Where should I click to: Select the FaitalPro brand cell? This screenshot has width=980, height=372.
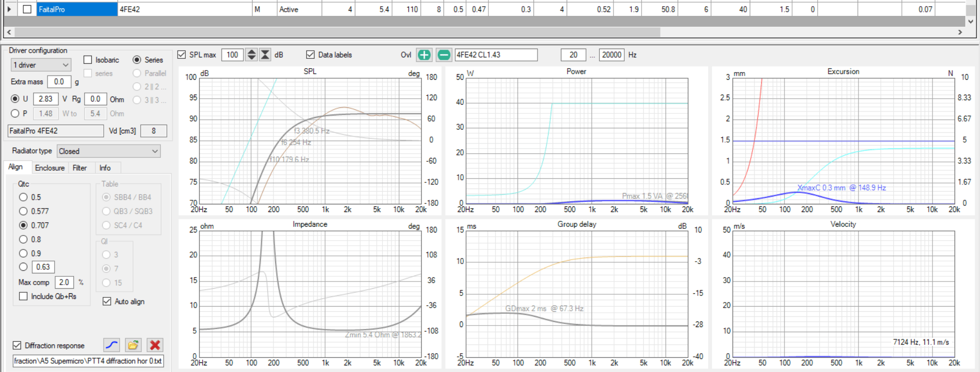tap(77, 9)
